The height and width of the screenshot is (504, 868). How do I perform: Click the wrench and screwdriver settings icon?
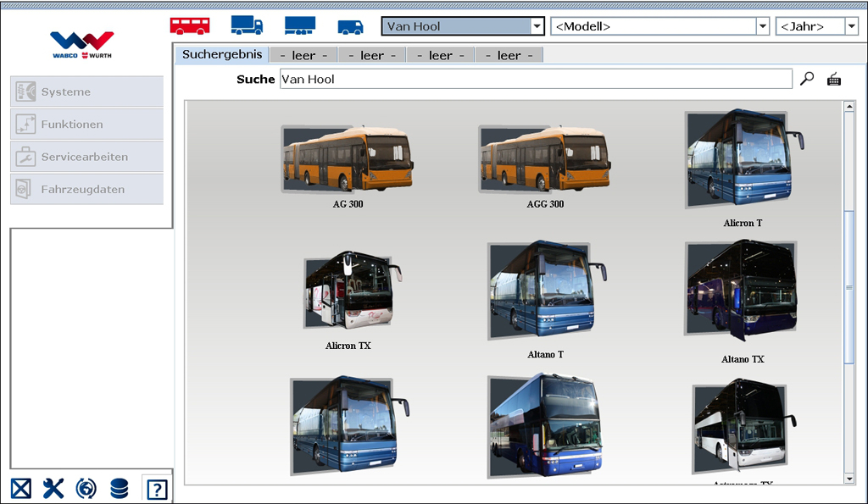[x=53, y=488]
